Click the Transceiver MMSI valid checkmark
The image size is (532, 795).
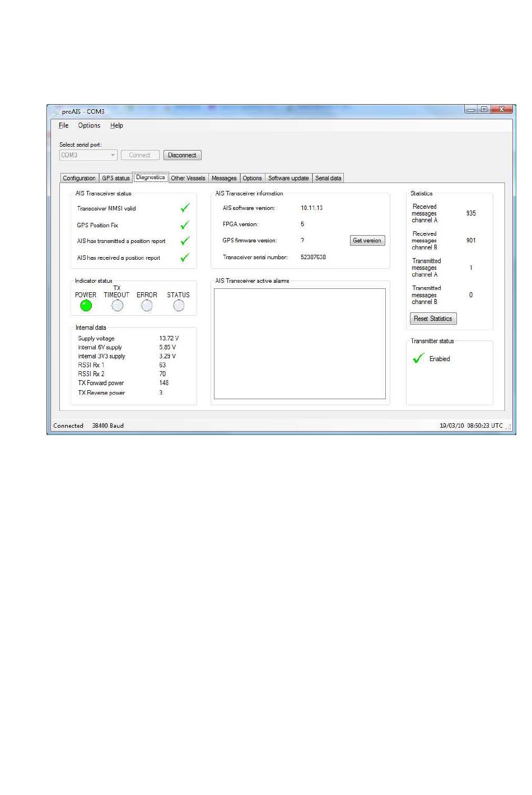(x=185, y=208)
